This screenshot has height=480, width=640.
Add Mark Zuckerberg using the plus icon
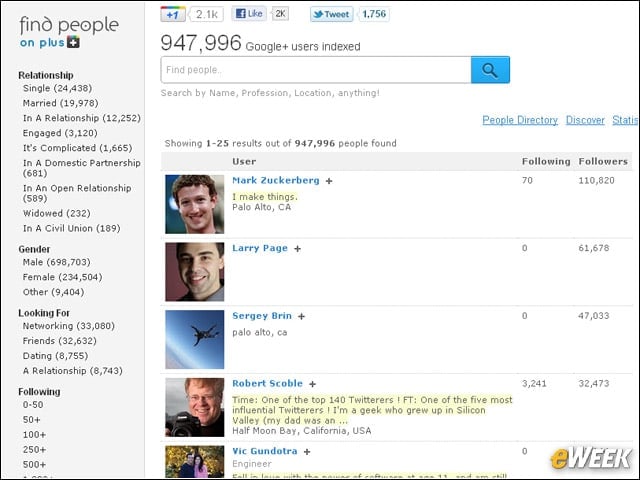tap(329, 181)
